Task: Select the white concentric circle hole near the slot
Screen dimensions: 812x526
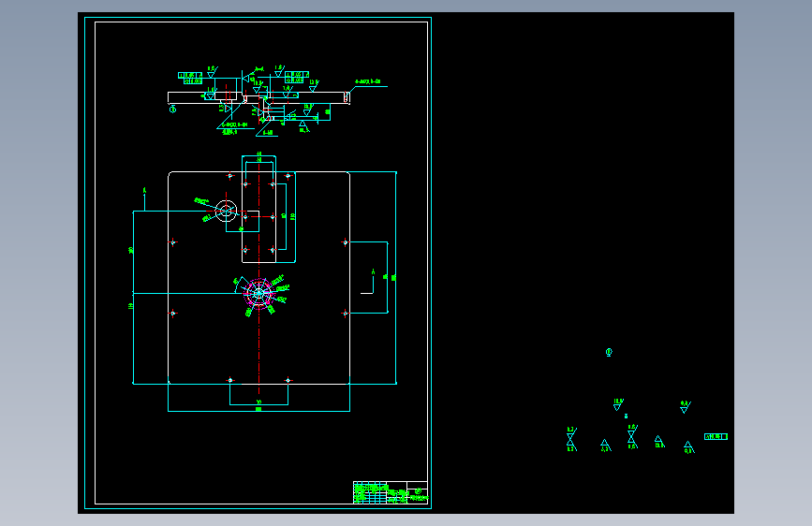Action: (x=226, y=211)
